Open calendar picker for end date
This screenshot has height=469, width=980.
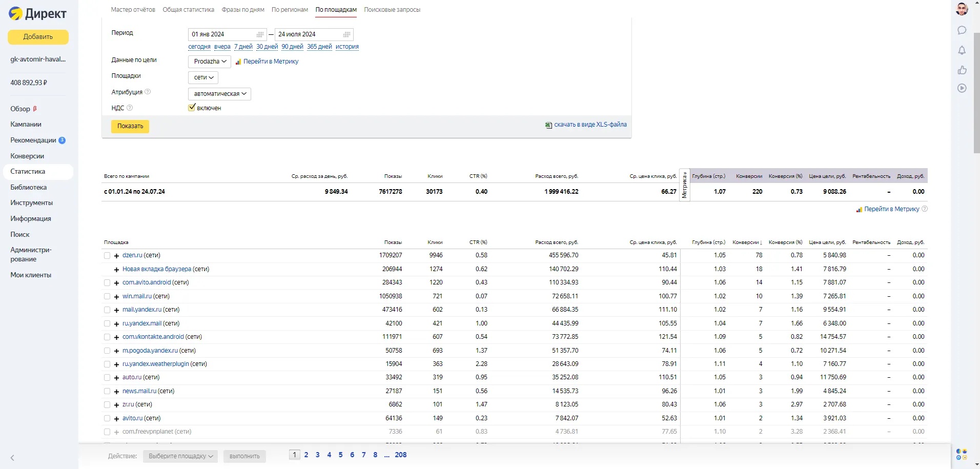click(x=346, y=34)
